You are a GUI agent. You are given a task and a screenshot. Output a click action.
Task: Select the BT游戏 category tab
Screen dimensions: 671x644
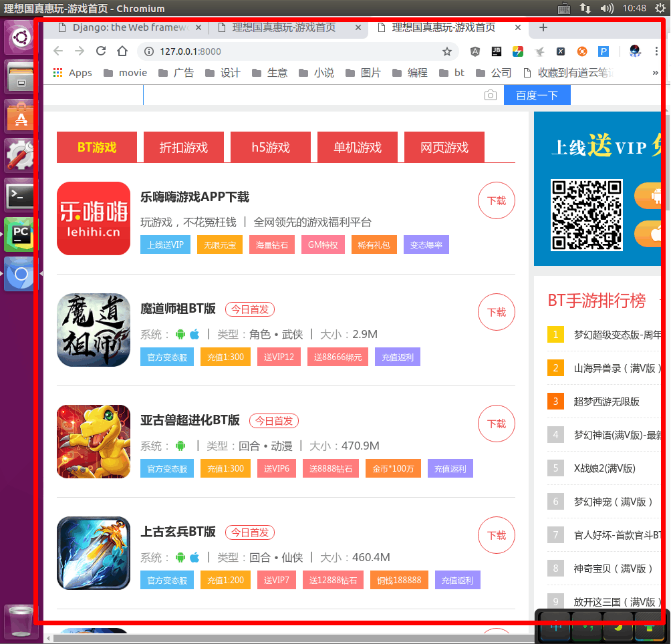point(97,147)
